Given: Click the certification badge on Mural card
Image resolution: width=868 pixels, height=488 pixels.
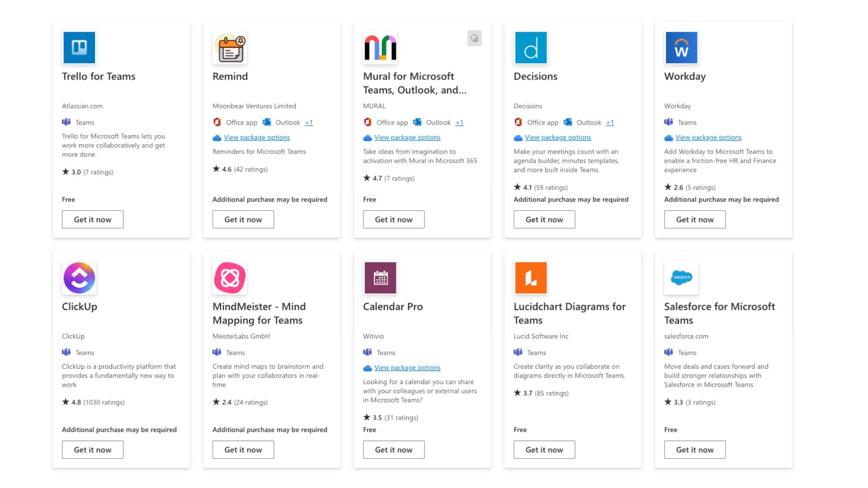Looking at the screenshot, I should click(x=474, y=38).
